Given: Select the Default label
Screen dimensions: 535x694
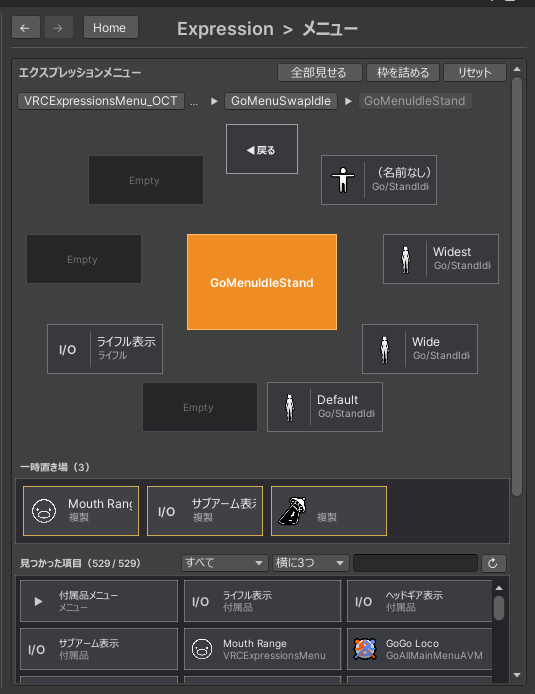Looking at the screenshot, I should (338, 400).
